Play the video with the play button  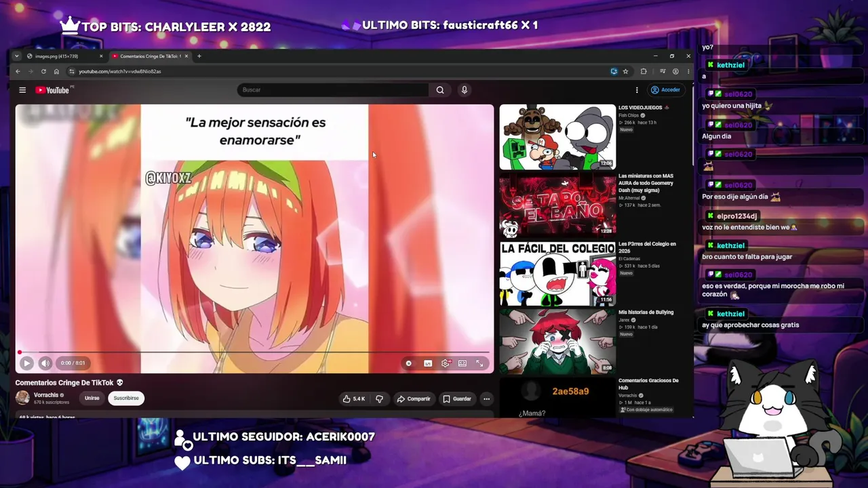27,363
